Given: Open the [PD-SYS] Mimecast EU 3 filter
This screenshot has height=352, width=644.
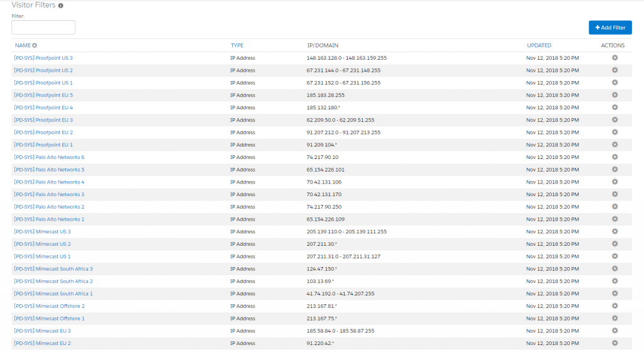Looking at the screenshot, I should 42,331.
